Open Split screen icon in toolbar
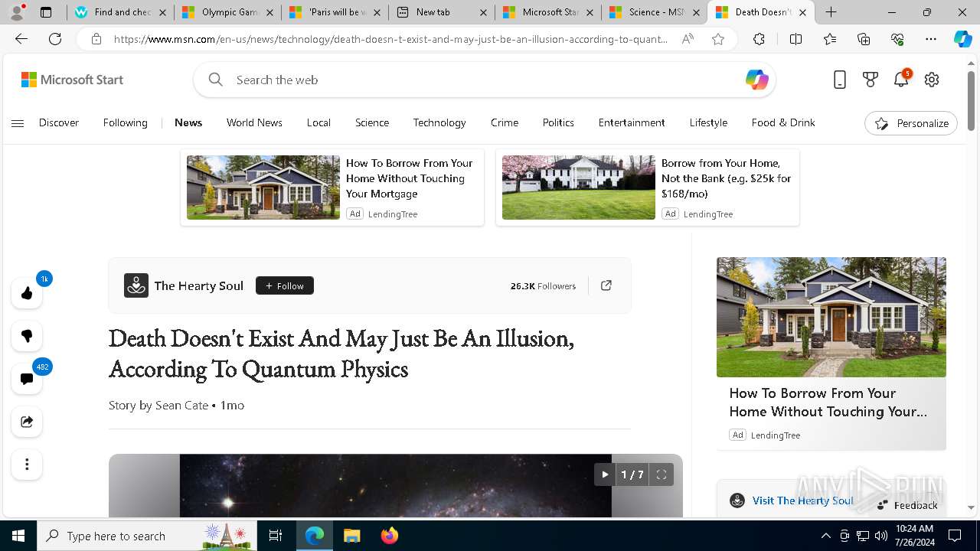Screen dimensions: 980x551 796,39
